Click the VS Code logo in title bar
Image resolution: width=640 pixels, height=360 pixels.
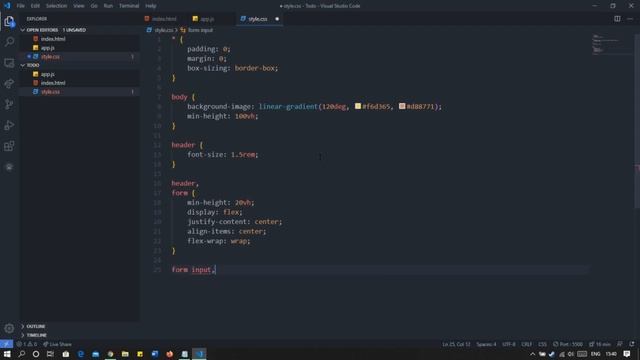tap(7, 6)
